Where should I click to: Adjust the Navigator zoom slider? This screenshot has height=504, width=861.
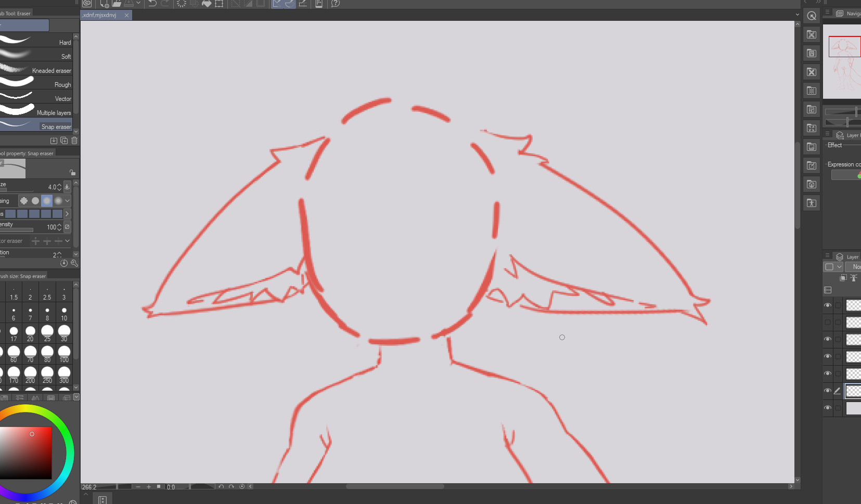click(x=842, y=112)
